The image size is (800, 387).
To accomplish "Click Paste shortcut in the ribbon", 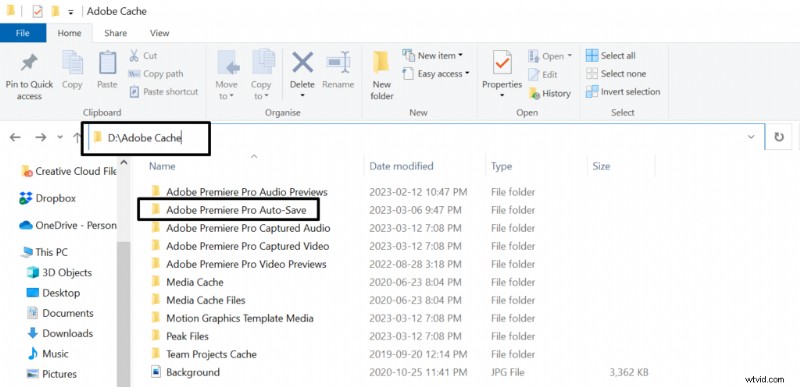I will coord(163,92).
